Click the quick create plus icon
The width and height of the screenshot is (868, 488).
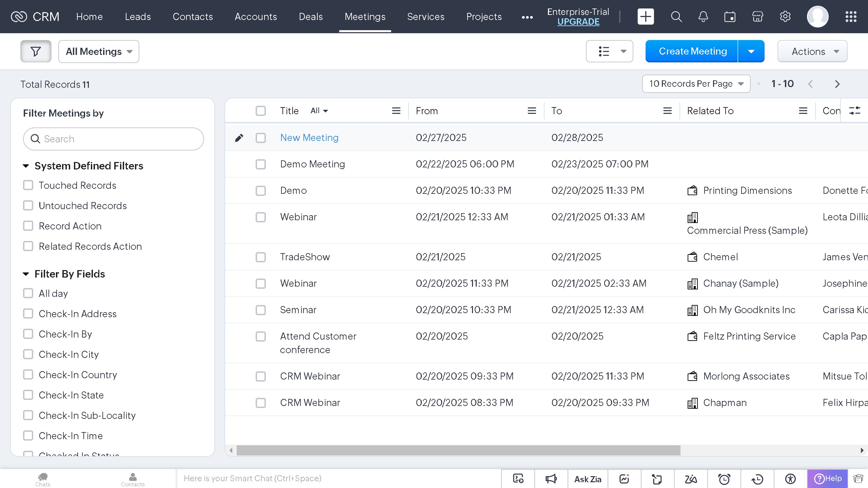(646, 17)
